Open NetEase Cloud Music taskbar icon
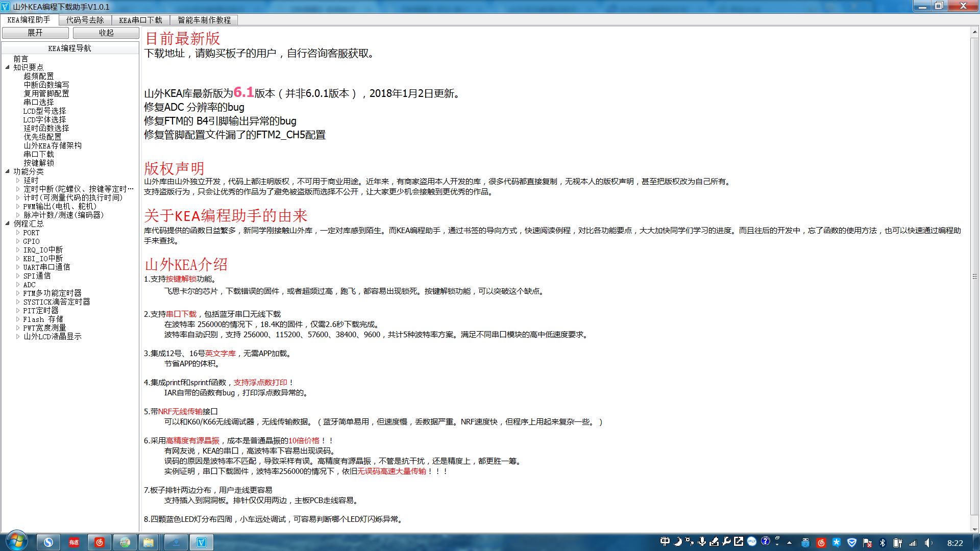Image resolution: width=980 pixels, height=551 pixels. click(100, 542)
